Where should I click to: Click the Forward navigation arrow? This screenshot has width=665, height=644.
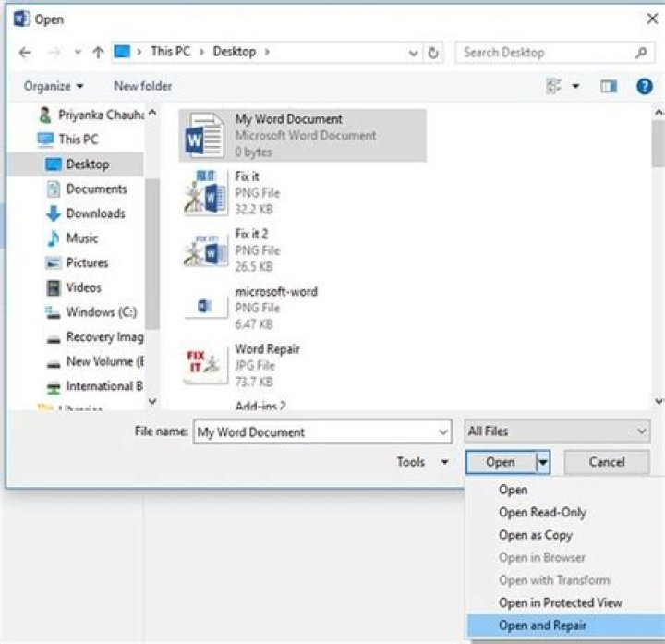point(54,53)
